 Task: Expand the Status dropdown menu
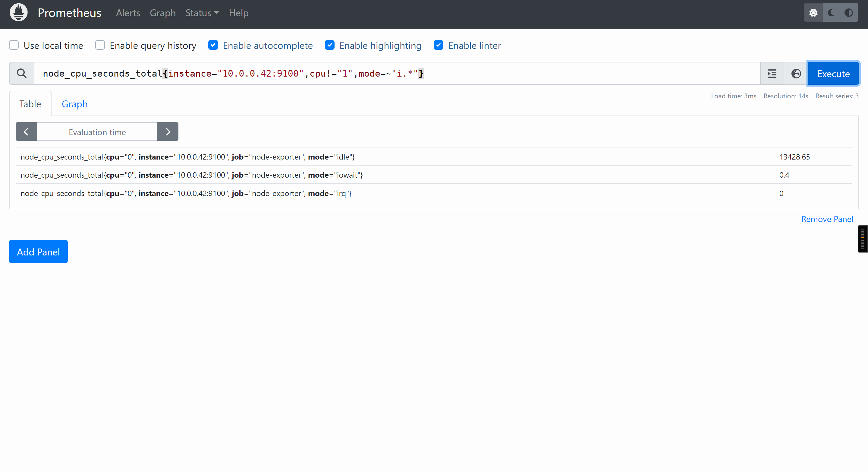[x=202, y=13]
